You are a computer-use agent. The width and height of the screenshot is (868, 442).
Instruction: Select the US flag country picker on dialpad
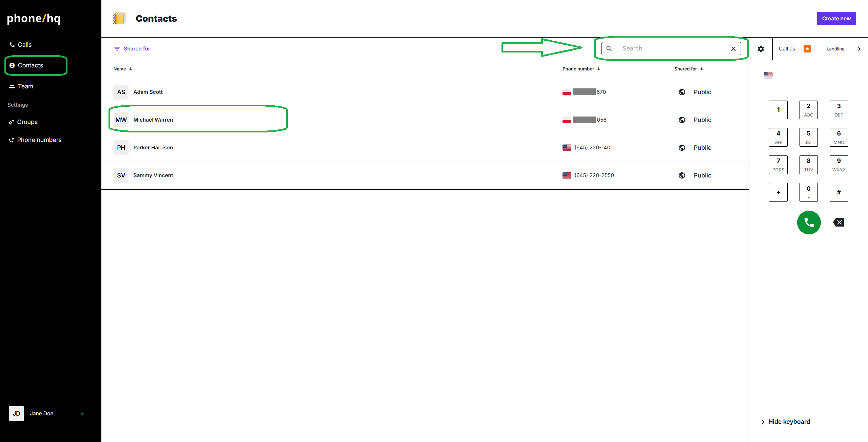click(x=768, y=75)
